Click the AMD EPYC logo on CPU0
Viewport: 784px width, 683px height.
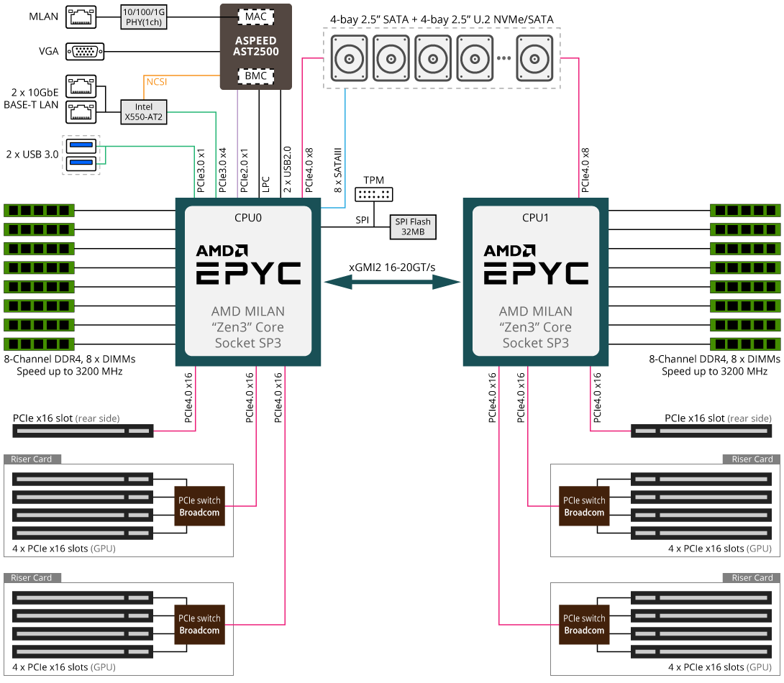click(248, 265)
